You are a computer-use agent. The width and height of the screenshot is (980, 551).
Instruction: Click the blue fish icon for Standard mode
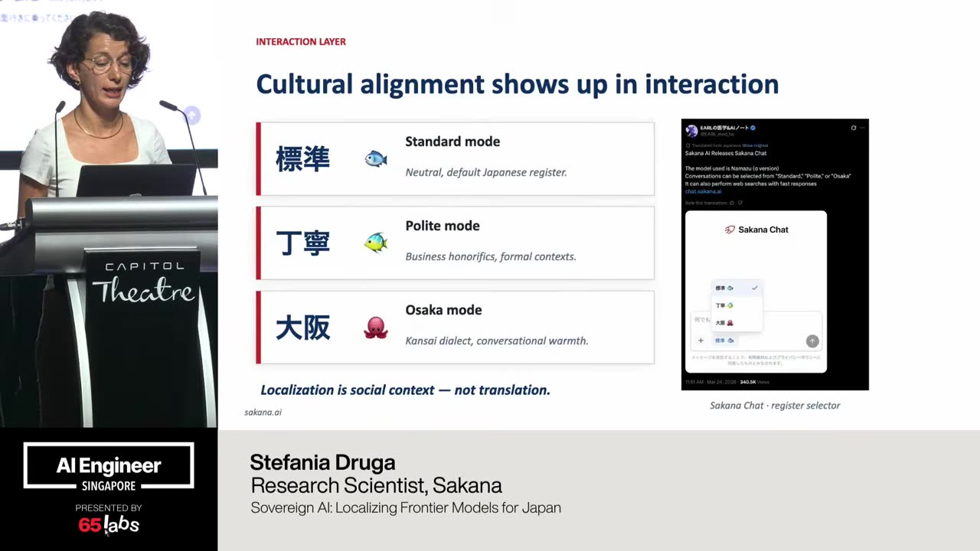click(376, 159)
